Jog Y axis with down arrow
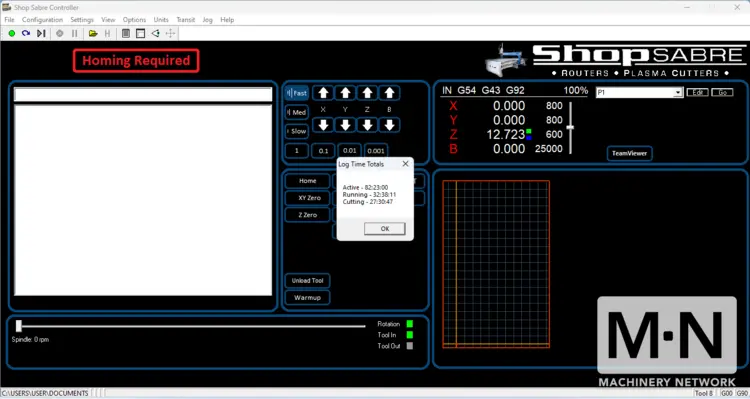This screenshot has height=399, width=750. pyautogui.click(x=345, y=125)
